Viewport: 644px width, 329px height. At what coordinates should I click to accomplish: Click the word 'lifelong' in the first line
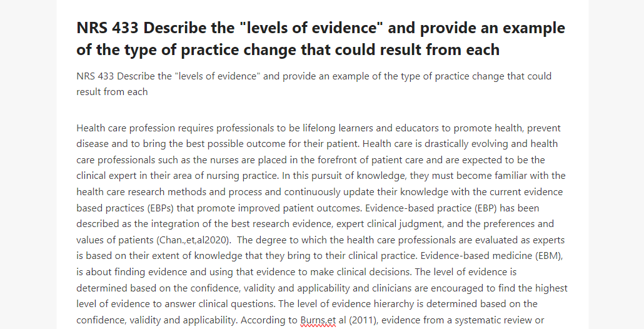point(319,128)
